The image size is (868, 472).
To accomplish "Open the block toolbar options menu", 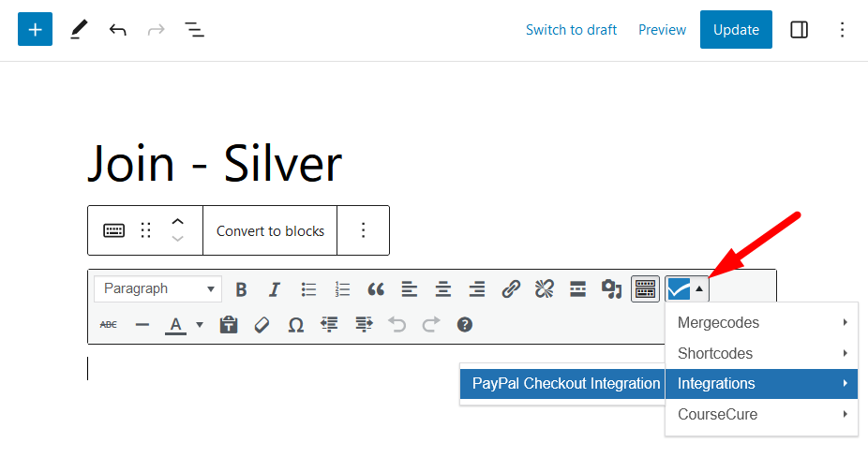I will click(x=363, y=230).
